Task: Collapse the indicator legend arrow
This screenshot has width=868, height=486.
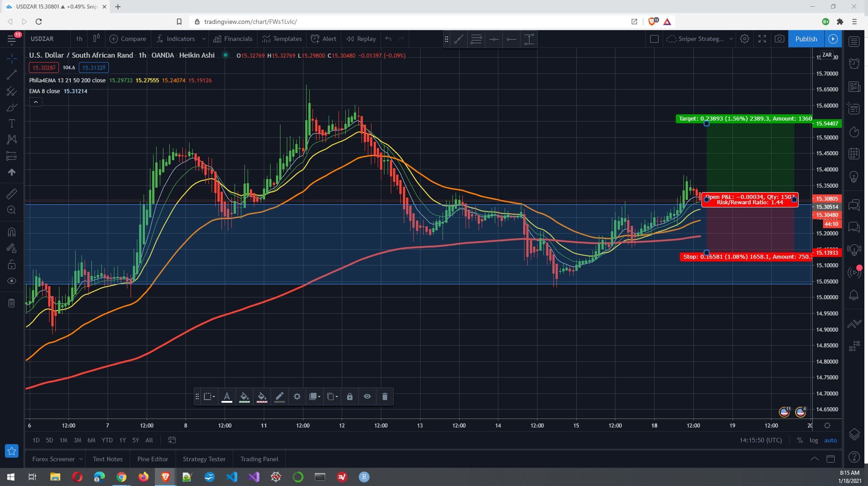Action: [36, 102]
